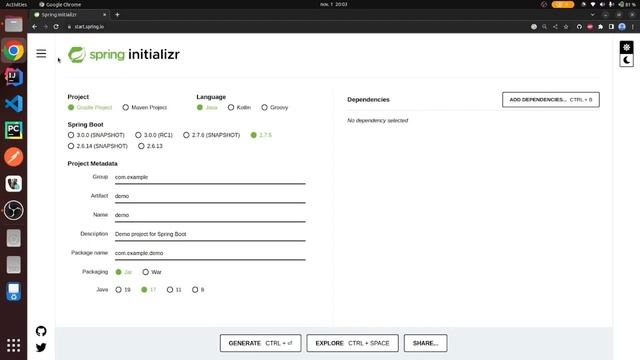This screenshot has height=360, width=640.
Task: Select Gradle Project radio option
Action: [90, 107]
